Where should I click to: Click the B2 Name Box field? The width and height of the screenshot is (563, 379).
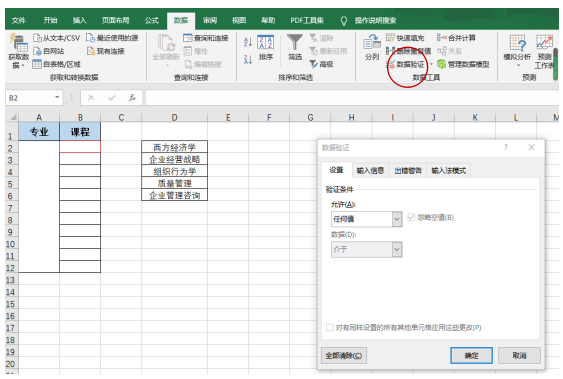(29, 98)
